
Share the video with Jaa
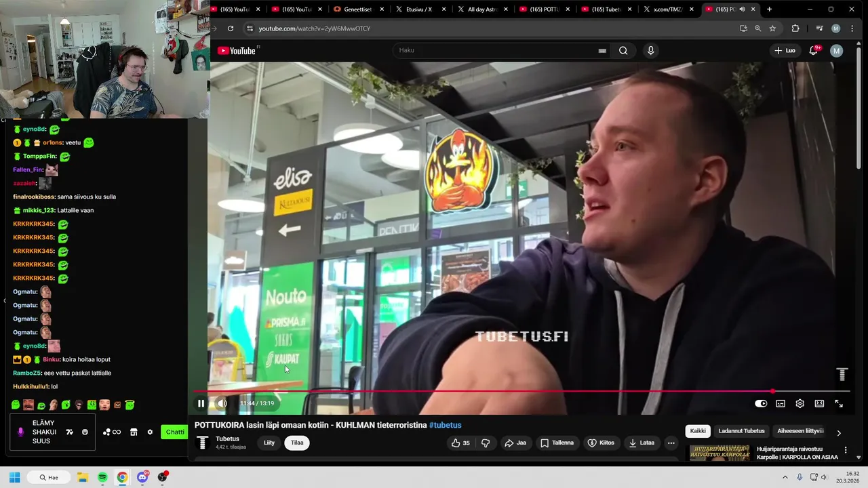click(x=515, y=443)
